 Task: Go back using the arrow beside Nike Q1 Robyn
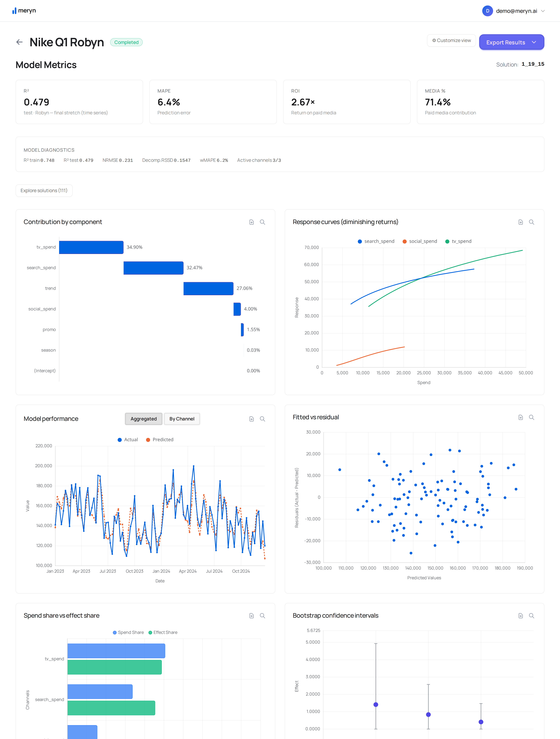19,42
